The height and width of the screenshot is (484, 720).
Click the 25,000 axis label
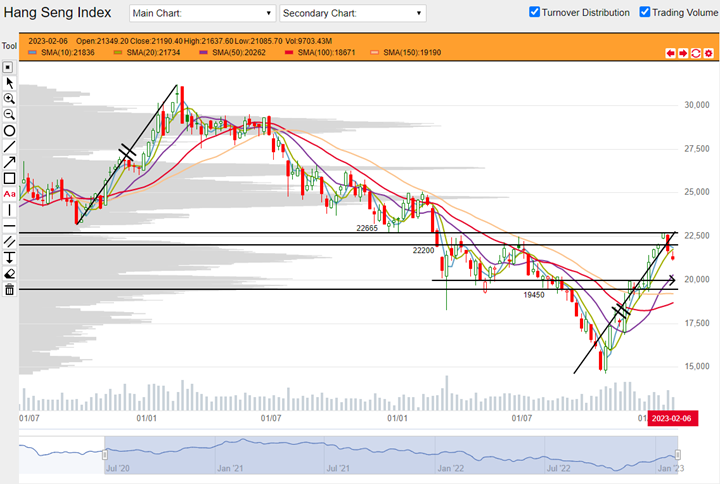click(697, 191)
